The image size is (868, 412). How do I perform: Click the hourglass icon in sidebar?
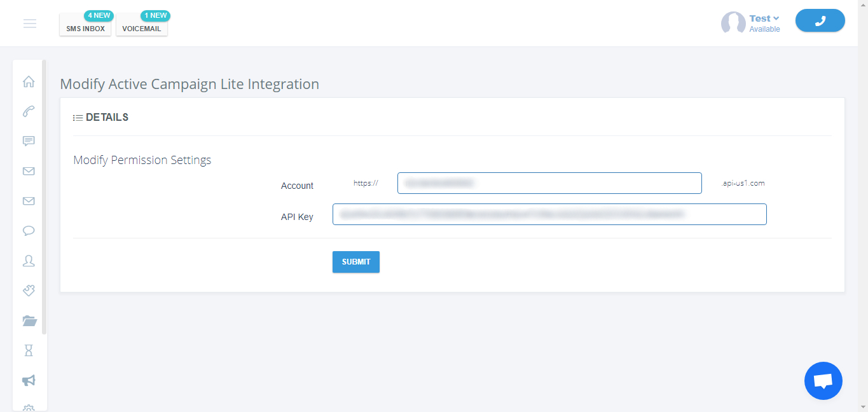(x=29, y=350)
